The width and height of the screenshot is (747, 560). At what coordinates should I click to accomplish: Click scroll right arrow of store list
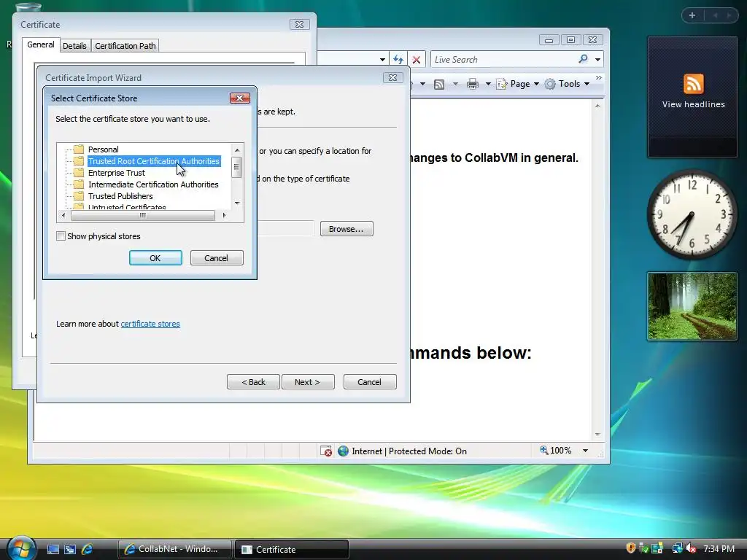[224, 215]
